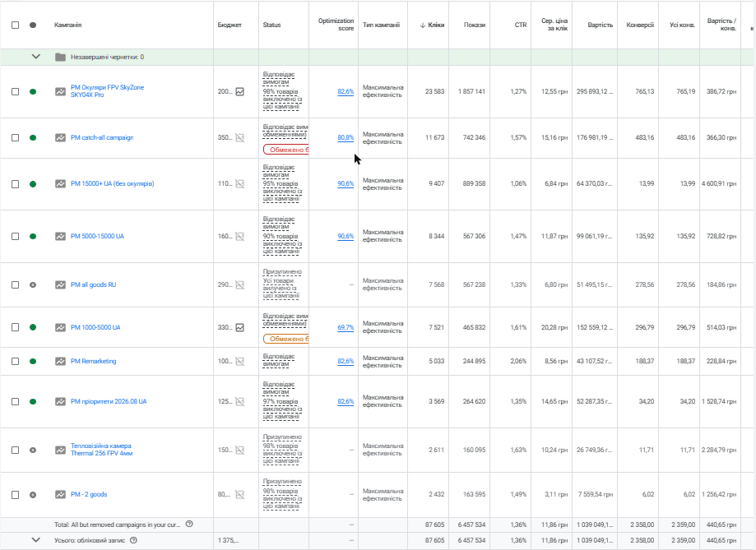Click help icon next to Total: All but removed campaigns

tap(189, 524)
